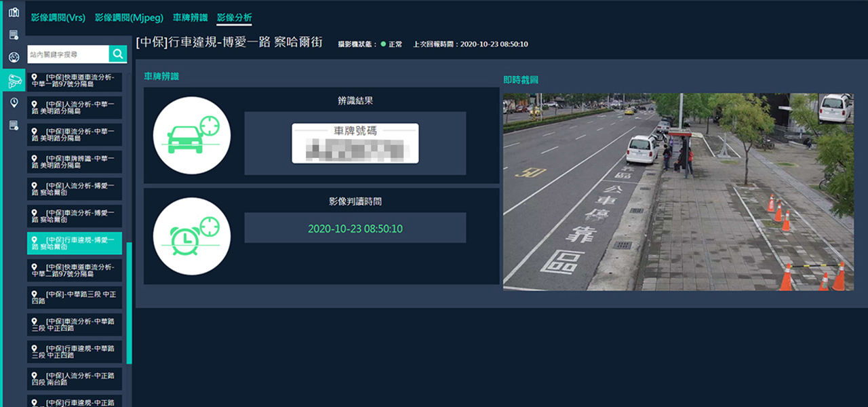The height and width of the screenshot is (407, 868).
Task: Select 行車違規-中華路三段 中正四路 camera
Action: (75, 351)
